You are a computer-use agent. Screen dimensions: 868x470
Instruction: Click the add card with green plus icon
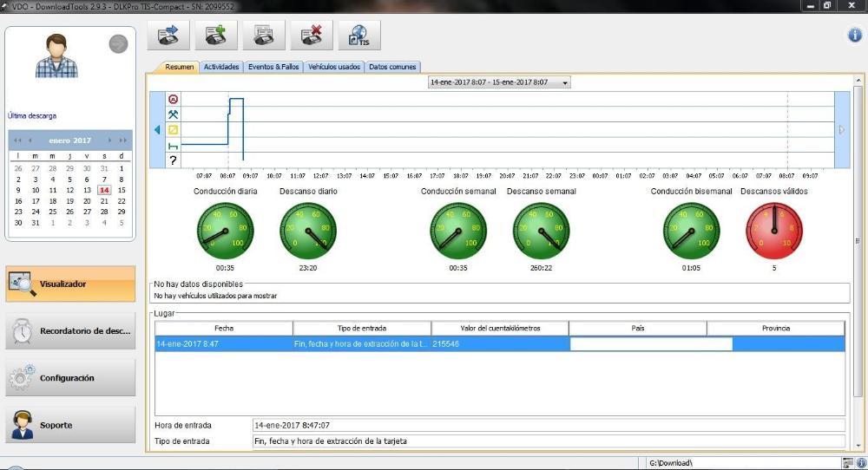(216, 36)
